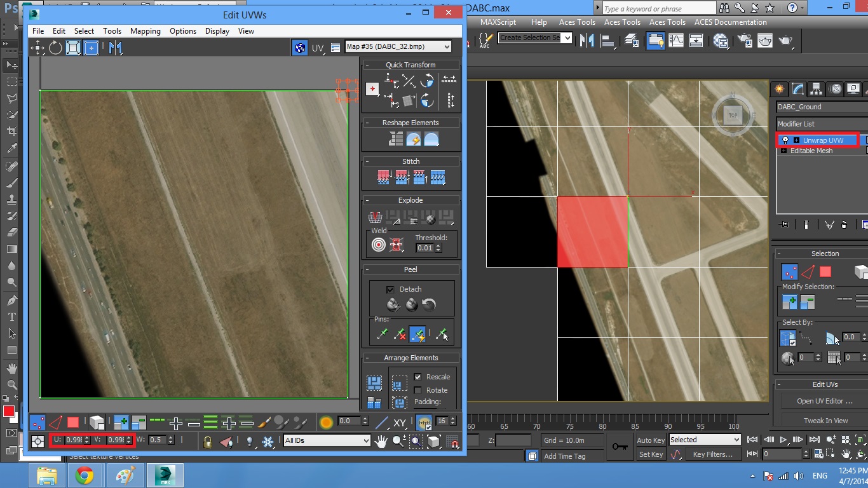Click the Open UV Editor button
The height and width of the screenshot is (488, 868).
click(824, 401)
